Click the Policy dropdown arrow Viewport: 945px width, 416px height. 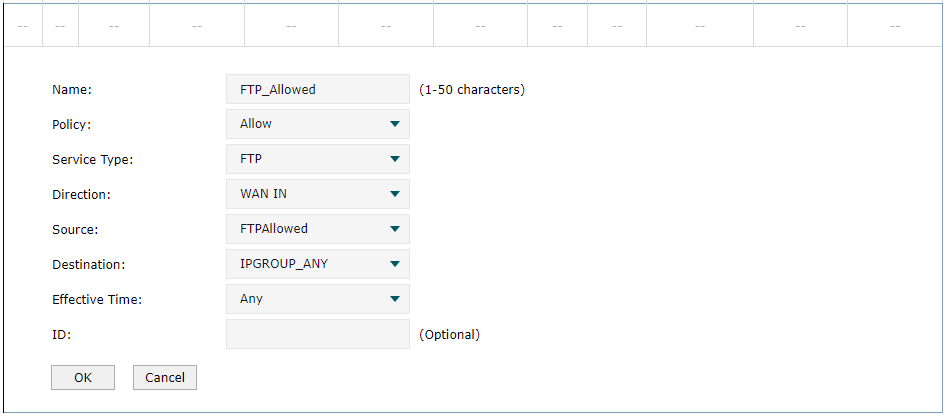[x=395, y=124]
